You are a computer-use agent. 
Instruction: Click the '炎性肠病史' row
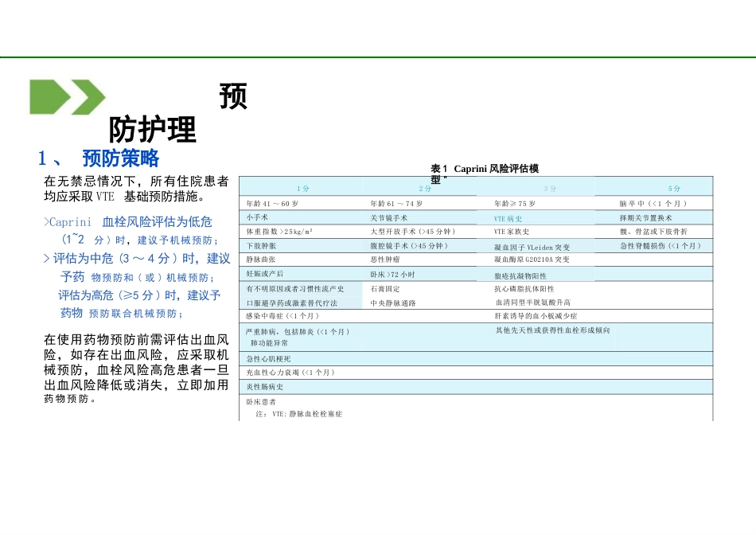[476, 387]
